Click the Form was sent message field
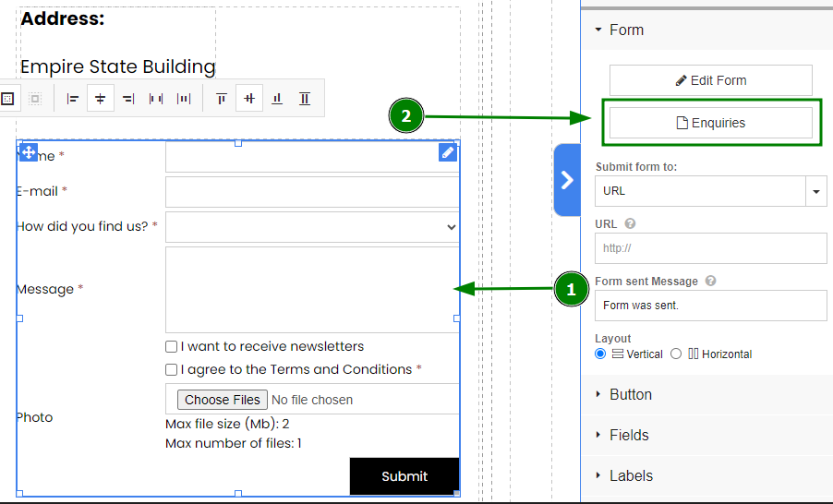 (711, 306)
